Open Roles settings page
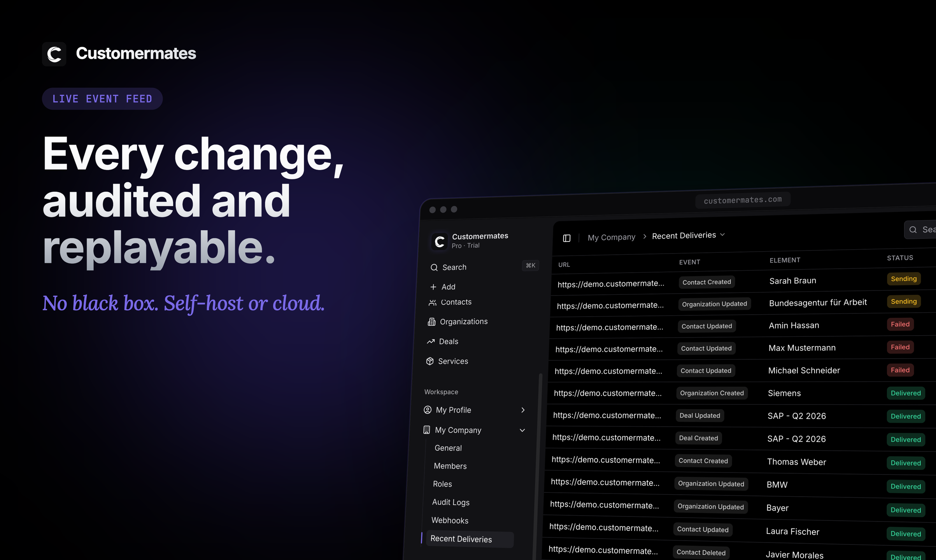 coord(442,484)
